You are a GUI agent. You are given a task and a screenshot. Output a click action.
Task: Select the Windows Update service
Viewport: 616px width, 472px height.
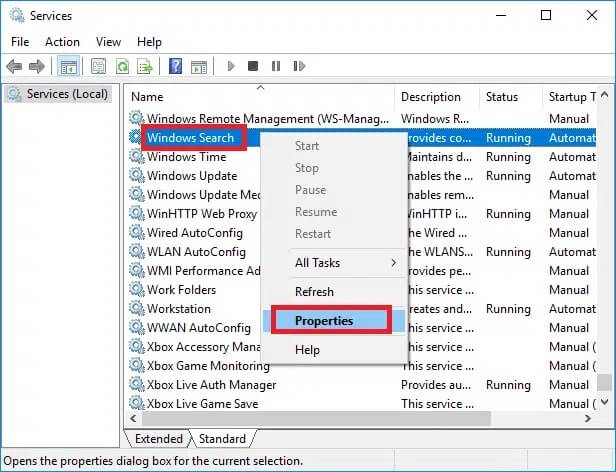click(x=192, y=176)
